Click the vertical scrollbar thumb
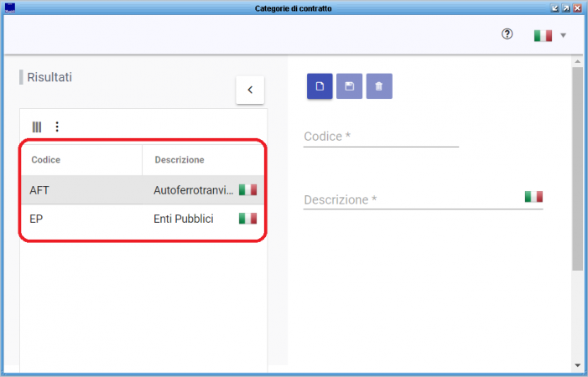The image size is (588, 377). pyautogui.click(x=577, y=168)
